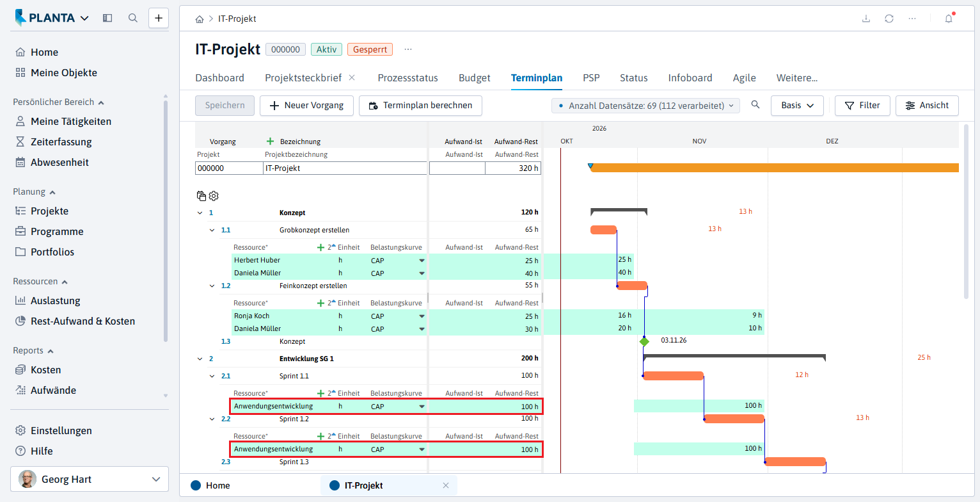Add a Vorgang with green plus in header

270,142
